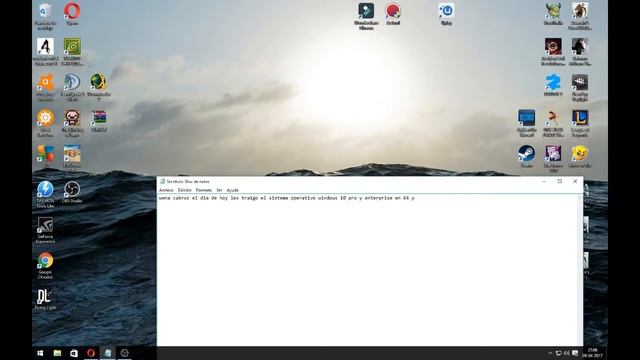Launch Google Chrome desktop shortcut

tap(45, 266)
